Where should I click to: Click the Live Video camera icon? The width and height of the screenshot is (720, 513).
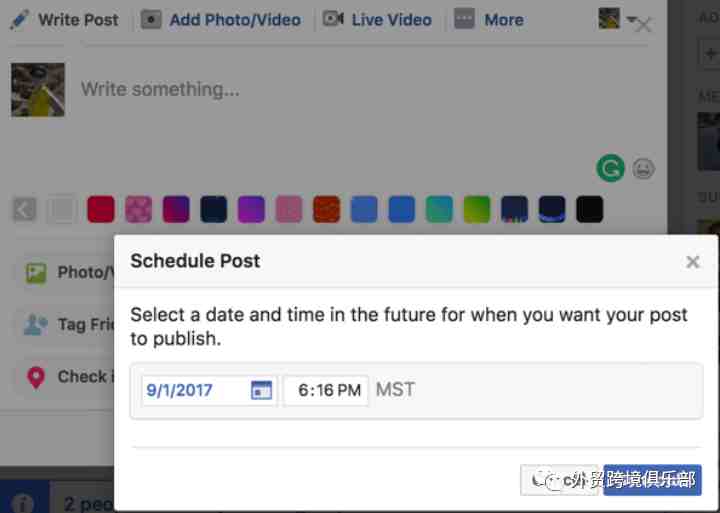tap(333, 19)
